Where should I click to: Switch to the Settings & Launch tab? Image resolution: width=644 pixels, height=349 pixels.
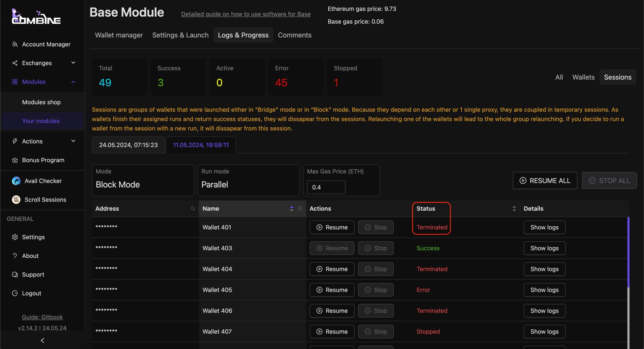180,35
